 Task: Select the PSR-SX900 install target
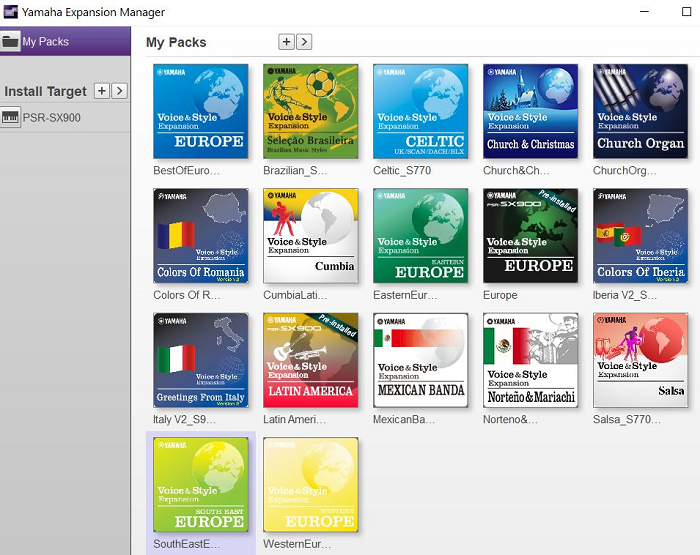65,118
